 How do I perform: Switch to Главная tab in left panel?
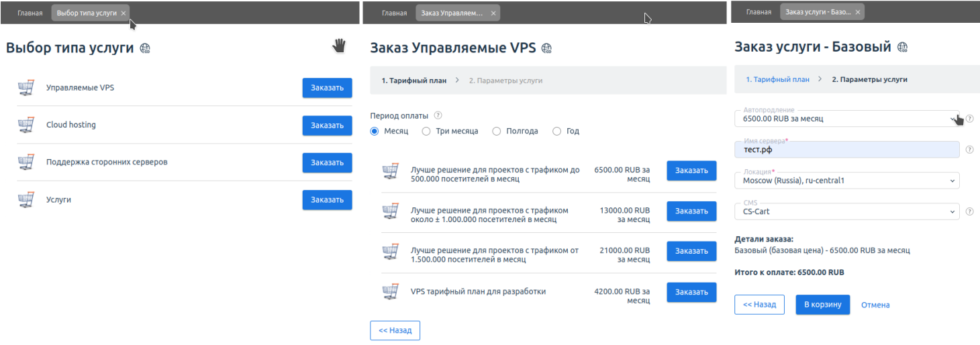pyautogui.click(x=30, y=13)
